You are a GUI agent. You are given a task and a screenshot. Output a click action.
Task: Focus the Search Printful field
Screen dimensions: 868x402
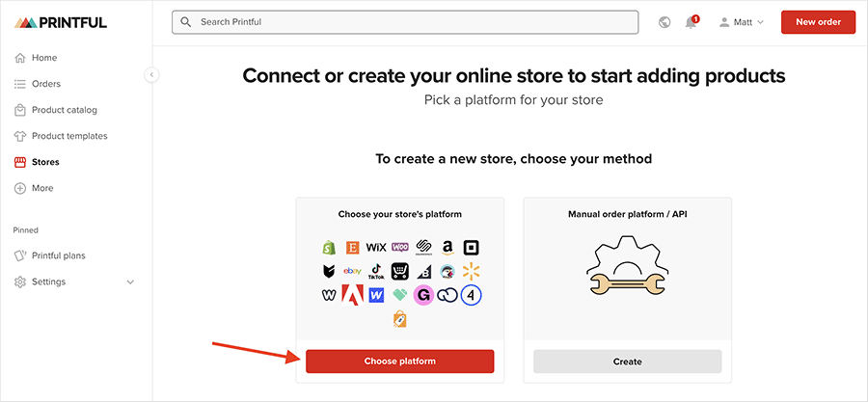[405, 22]
